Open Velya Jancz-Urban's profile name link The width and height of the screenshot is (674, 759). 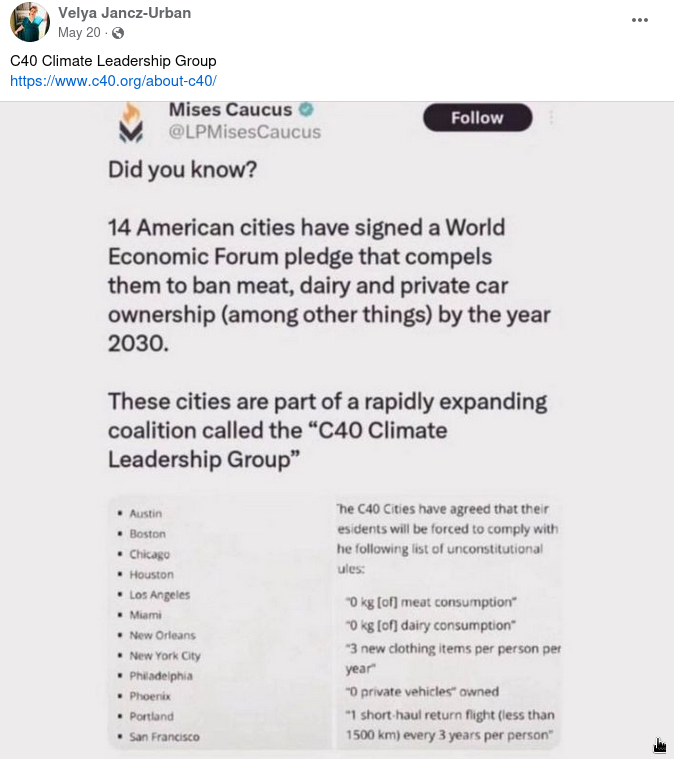click(124, 13)
